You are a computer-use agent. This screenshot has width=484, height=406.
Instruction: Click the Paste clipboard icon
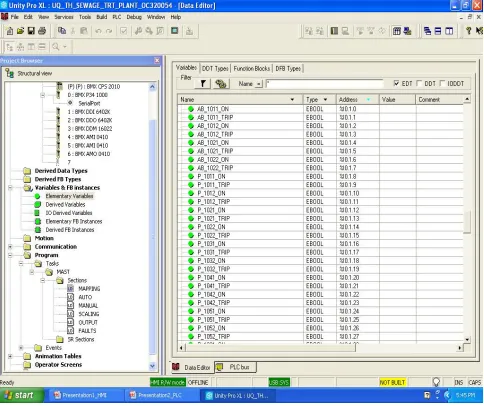tap(84, 31)
